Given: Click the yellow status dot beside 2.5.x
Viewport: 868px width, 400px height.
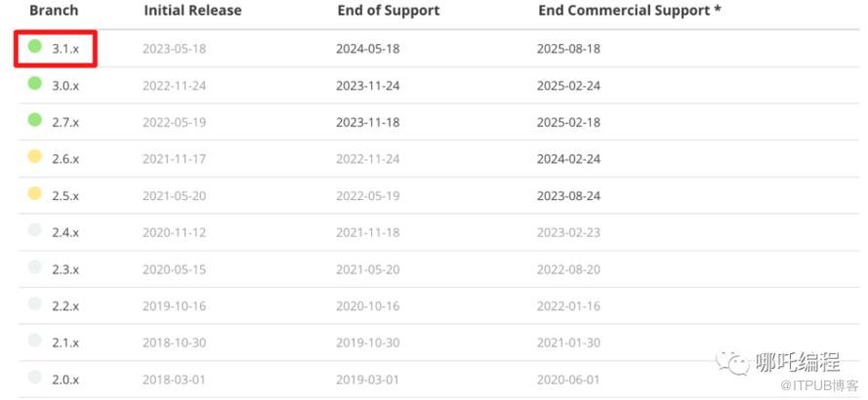Looking at the screenshot, I should click(35, 193).
